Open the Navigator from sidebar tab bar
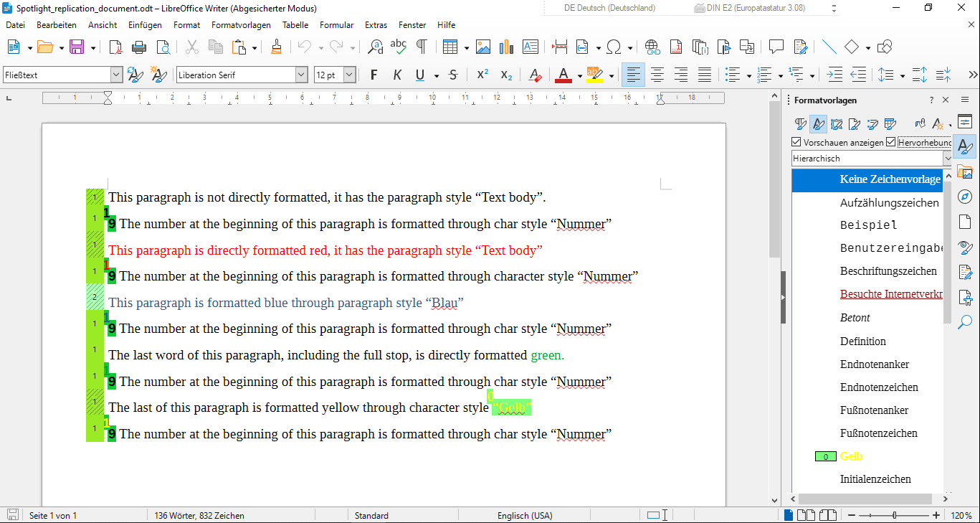Image resolution: width=980 pixels, height=523 pixels. click(x=965, y=197)
